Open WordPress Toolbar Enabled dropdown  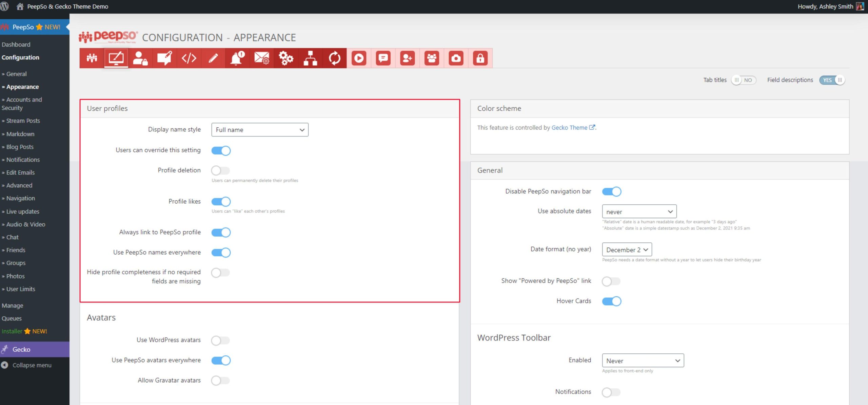[x=643, y=361]
